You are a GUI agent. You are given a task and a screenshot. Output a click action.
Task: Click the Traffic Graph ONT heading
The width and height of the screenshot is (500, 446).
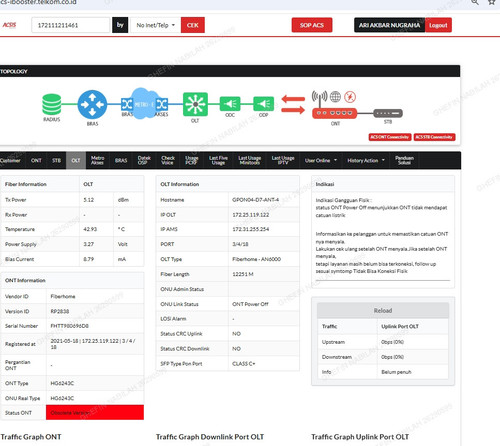(31, 437)
